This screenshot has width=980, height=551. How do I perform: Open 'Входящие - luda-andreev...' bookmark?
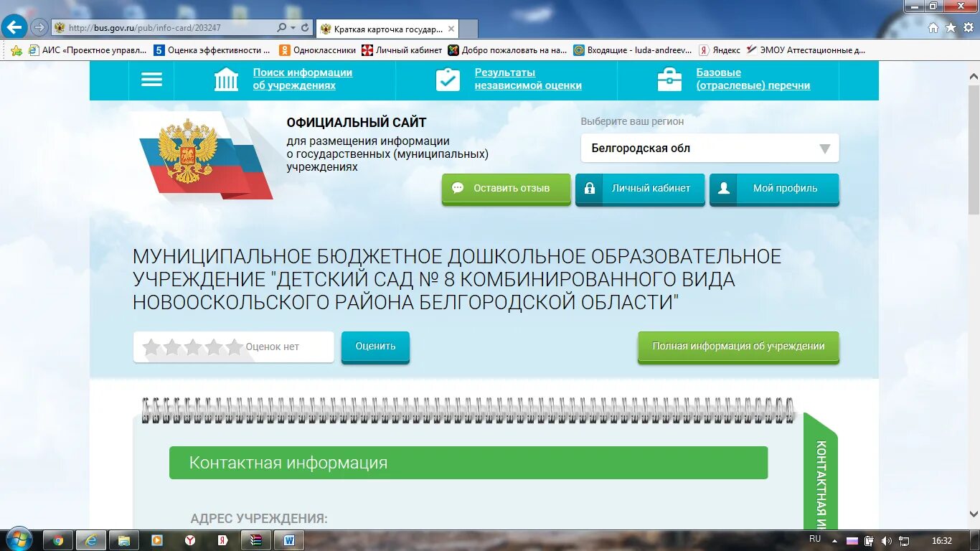(x=633, y=50)
